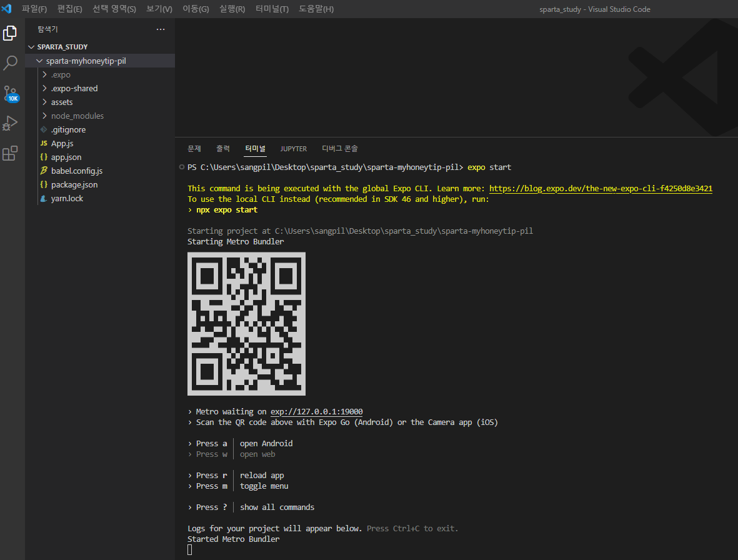
Task: Click the 'Press m toggle menu' line
Action: [238, 486]
